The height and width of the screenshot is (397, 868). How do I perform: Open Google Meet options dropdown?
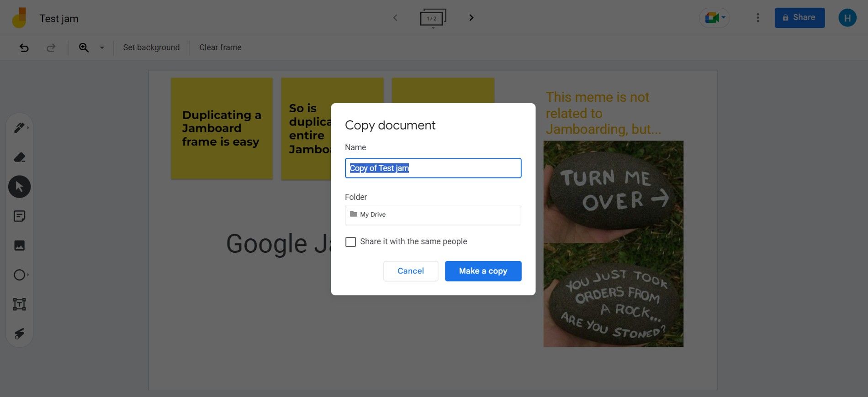click(715, 18)
